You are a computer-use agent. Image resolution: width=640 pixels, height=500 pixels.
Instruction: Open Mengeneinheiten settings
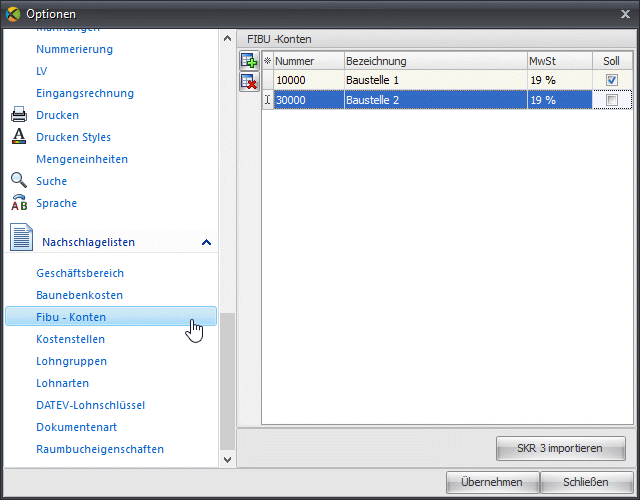tap(82, 159)
